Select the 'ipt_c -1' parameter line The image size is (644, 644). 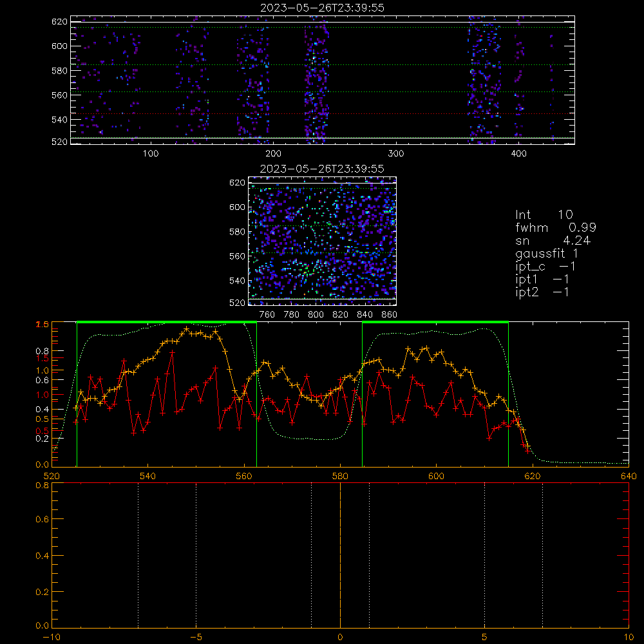(545, 267)
